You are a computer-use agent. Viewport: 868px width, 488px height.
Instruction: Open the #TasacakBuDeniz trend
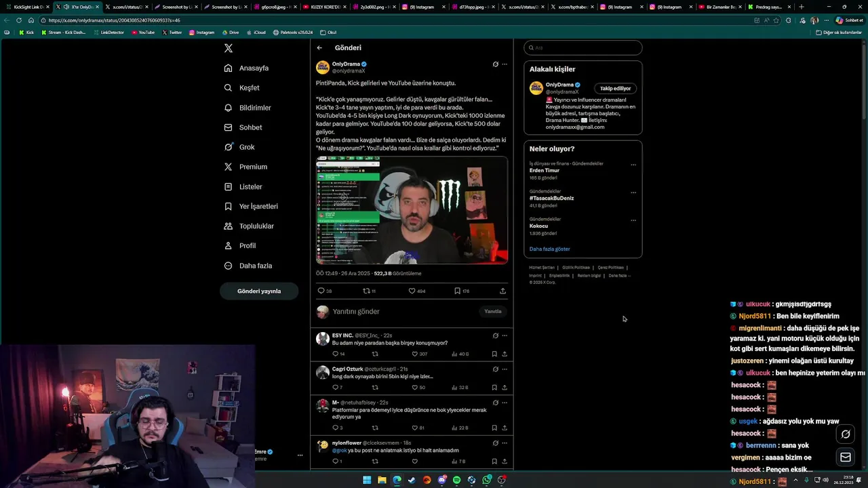[551, 199]
